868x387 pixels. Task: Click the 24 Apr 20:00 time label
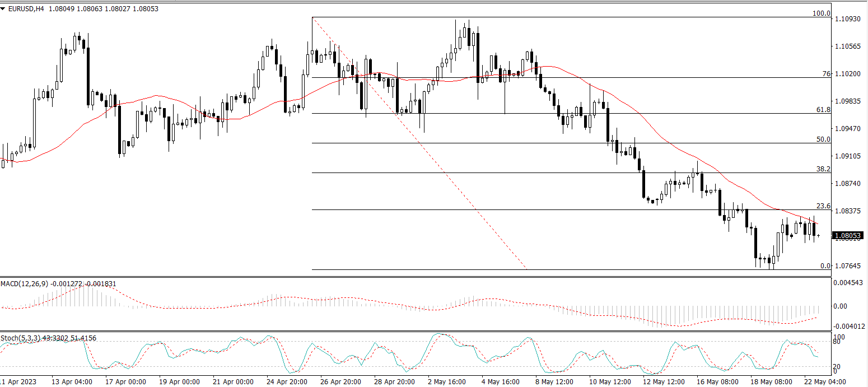tap(287, 381)
